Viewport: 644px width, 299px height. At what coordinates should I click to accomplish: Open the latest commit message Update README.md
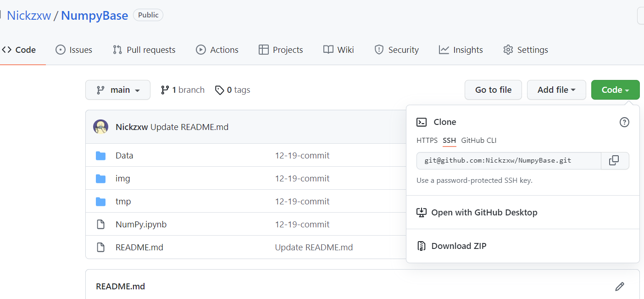tap(189, 127)
